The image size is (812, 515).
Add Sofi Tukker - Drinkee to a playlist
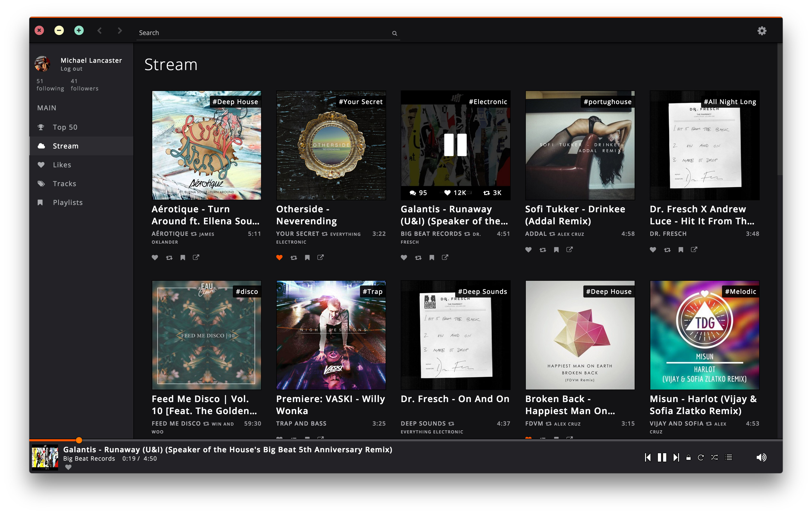click(x=556, y=250)
